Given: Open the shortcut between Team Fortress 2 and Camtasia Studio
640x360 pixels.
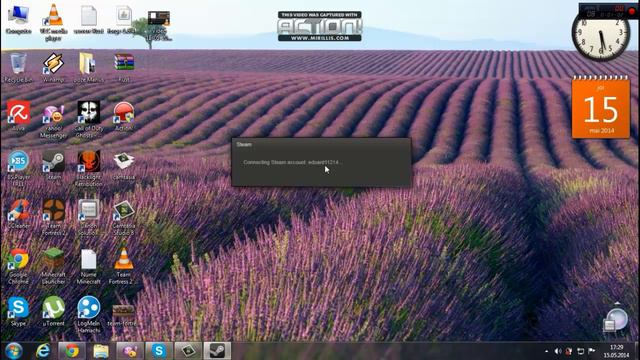Looking at the screenshot, I should click(89, 217).
